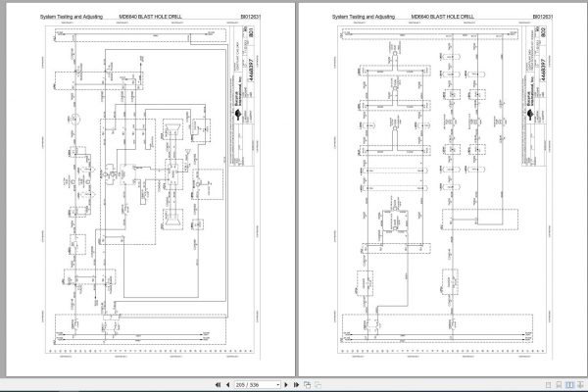
Task: Click System Testing and Adjusting on the left page
Action: pos(72,17)
